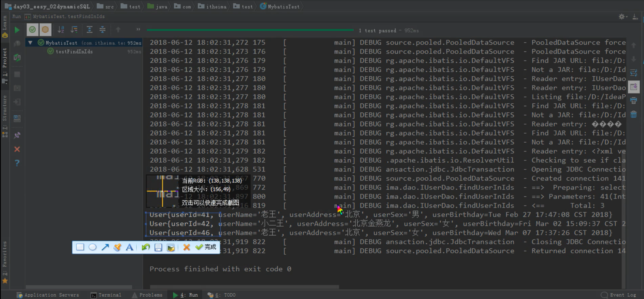Choose the text annotation tool

(x=130, y=247)
